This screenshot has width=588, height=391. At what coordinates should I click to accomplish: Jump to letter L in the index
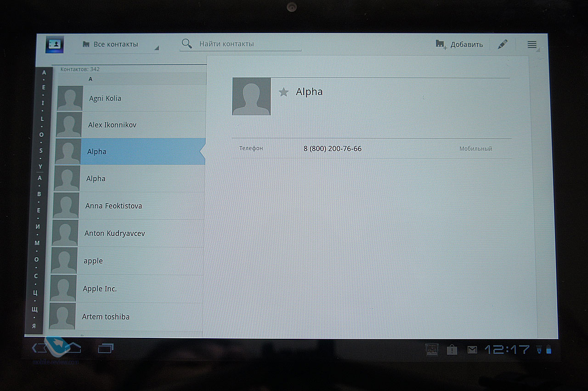pos(42,119)
